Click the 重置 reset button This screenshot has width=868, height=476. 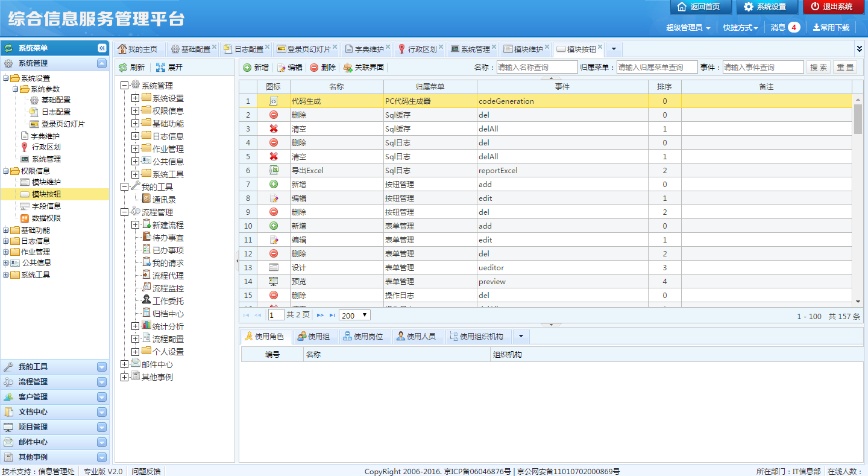coord(845,68)
